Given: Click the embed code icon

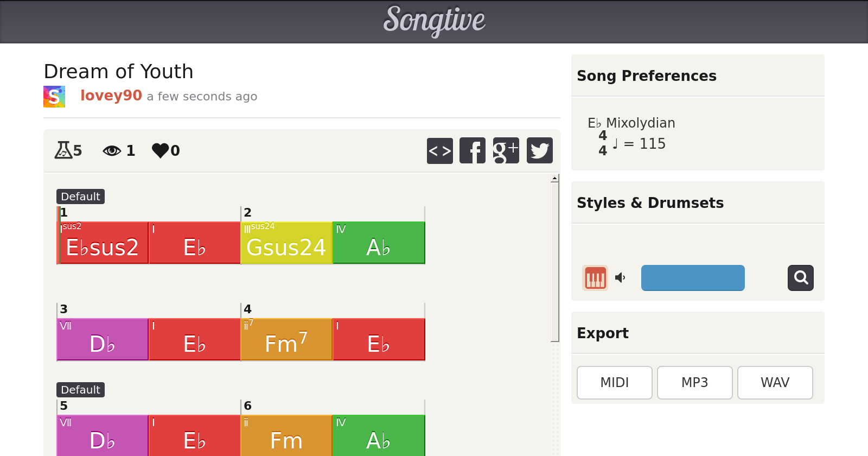Looking at the screenshot, I should 439,150.
